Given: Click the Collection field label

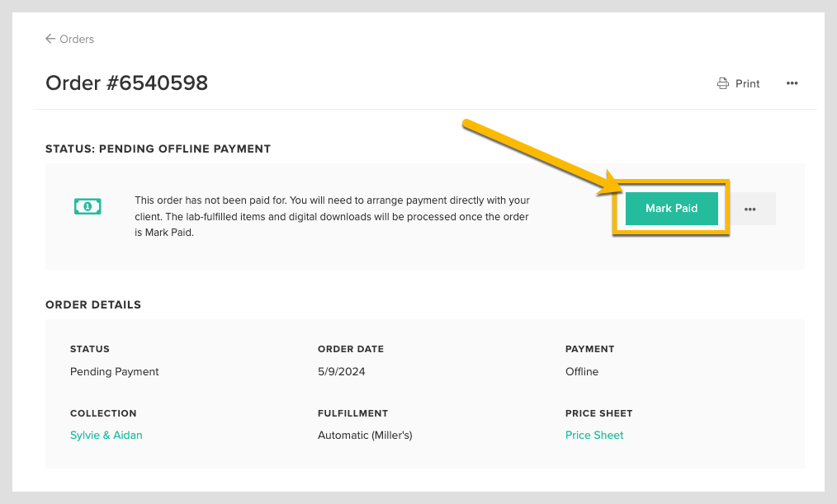Looking at the screenshot, I should coord(103,413).
